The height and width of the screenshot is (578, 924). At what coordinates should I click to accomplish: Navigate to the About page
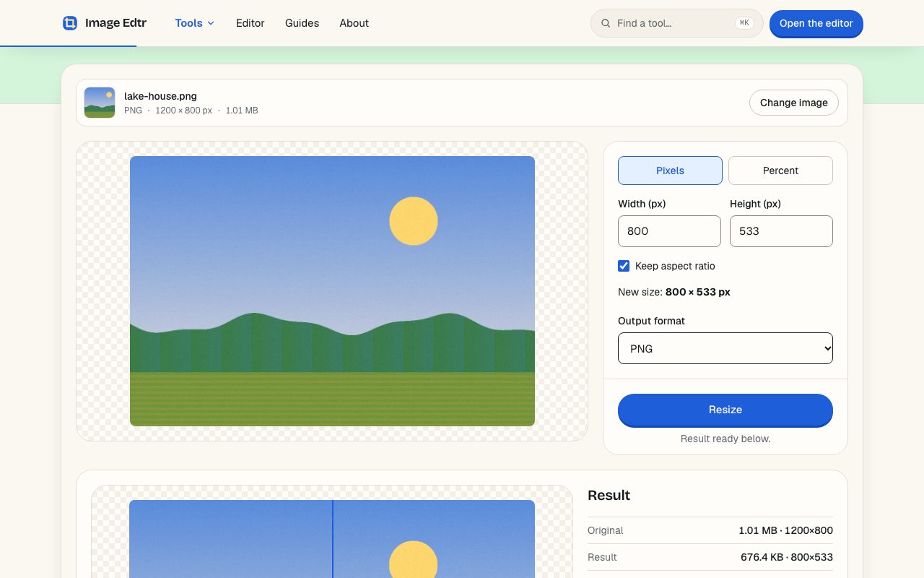354,23
